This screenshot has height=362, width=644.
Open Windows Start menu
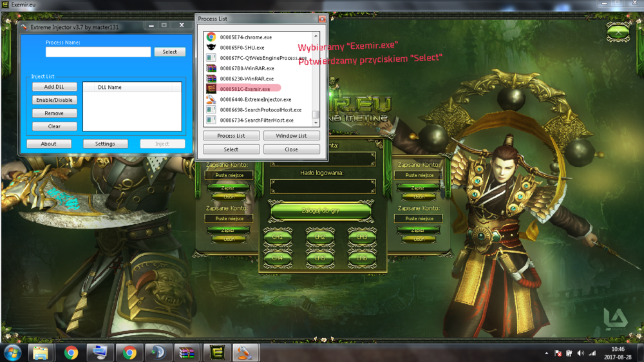tap(13, 353)
